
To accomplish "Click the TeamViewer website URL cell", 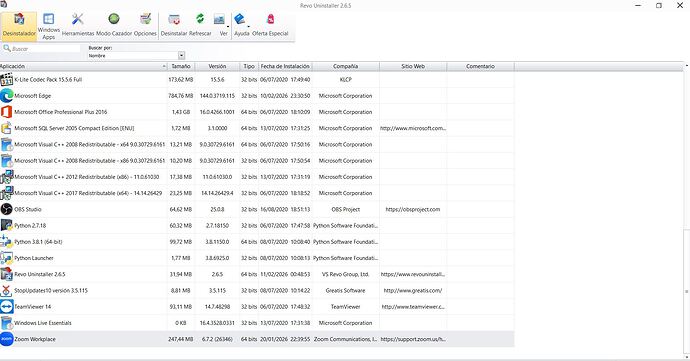I will coord(413,307).
